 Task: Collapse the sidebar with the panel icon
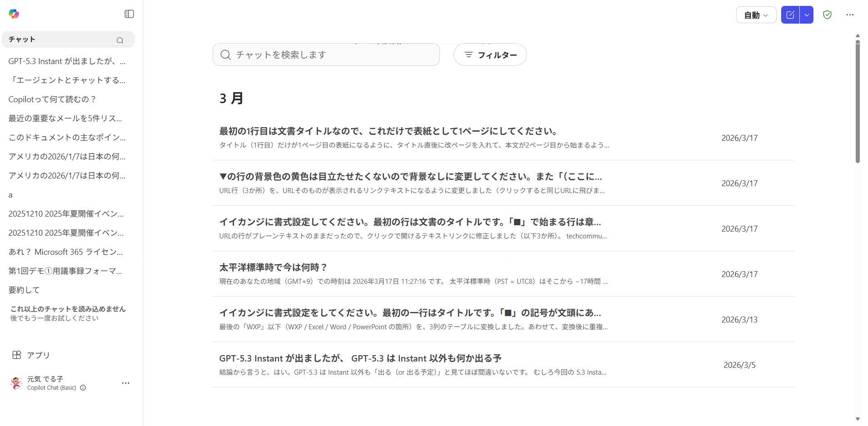tap(129, 14)
